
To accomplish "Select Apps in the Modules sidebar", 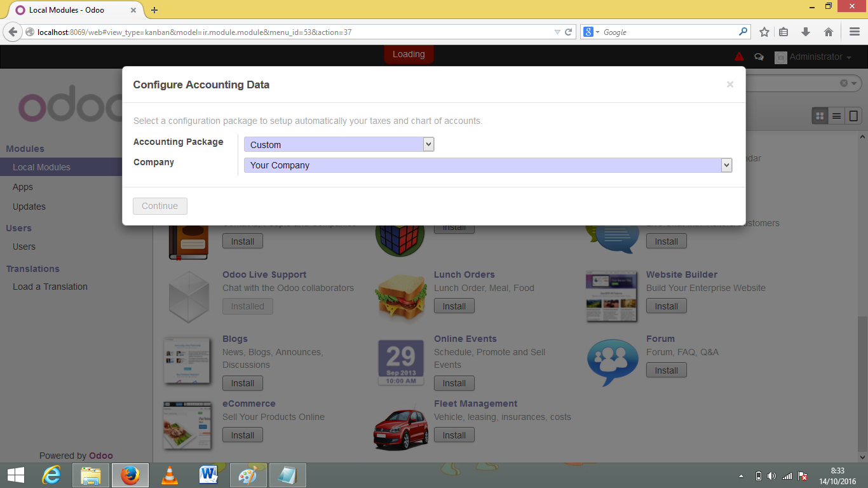I will pos(22,186).
